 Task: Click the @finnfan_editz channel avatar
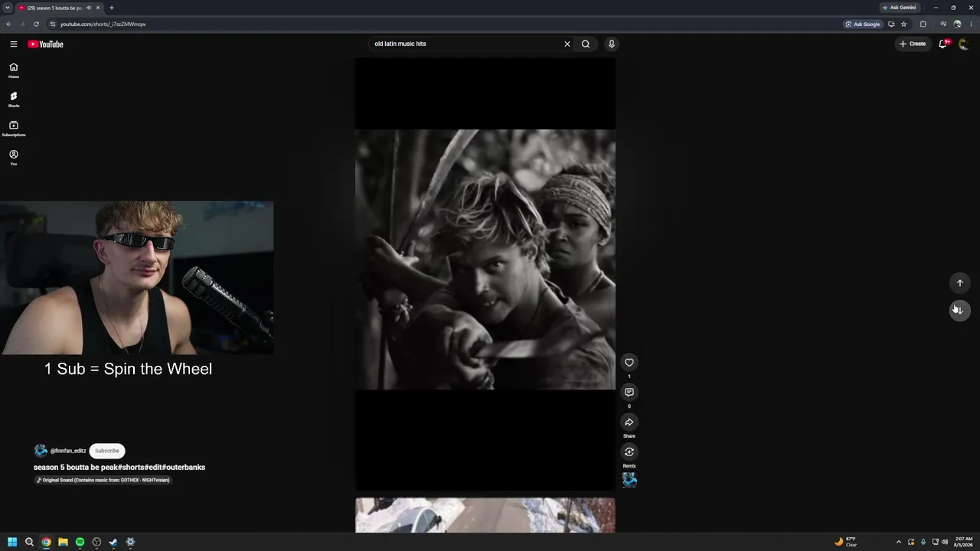41,451
